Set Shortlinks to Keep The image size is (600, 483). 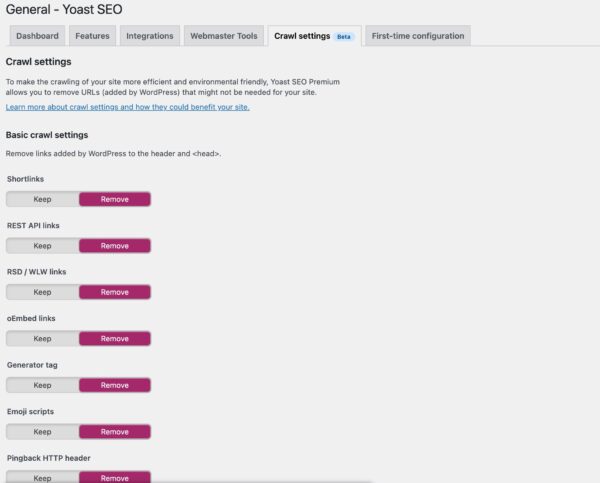pos(42,199)
